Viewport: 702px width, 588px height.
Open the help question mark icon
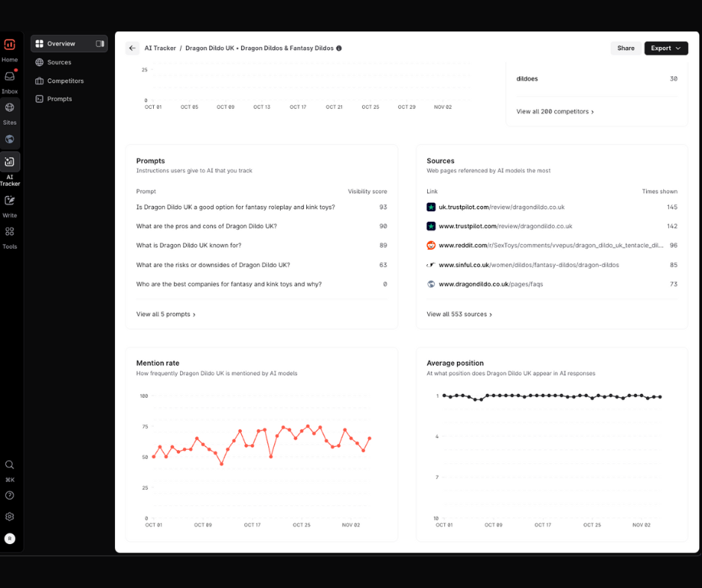10,495
